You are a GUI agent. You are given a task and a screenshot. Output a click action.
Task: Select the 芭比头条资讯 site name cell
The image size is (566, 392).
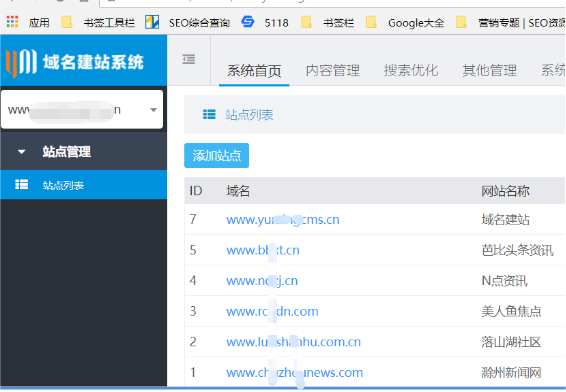coord(517,250)
